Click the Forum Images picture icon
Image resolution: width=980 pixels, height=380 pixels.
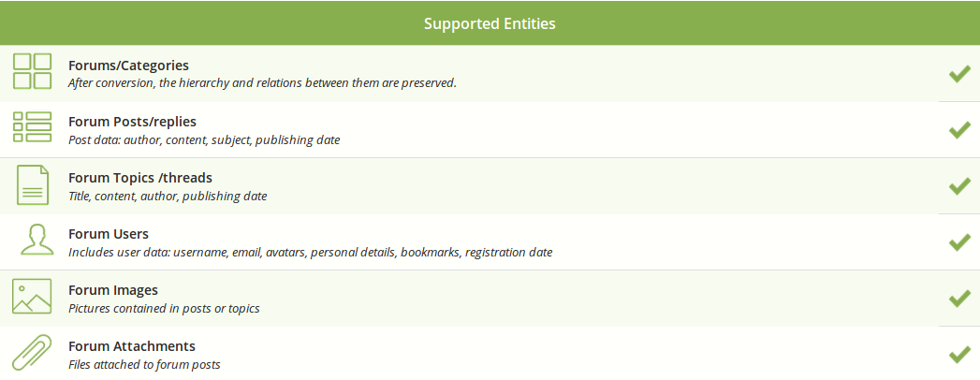pos(32,297)
